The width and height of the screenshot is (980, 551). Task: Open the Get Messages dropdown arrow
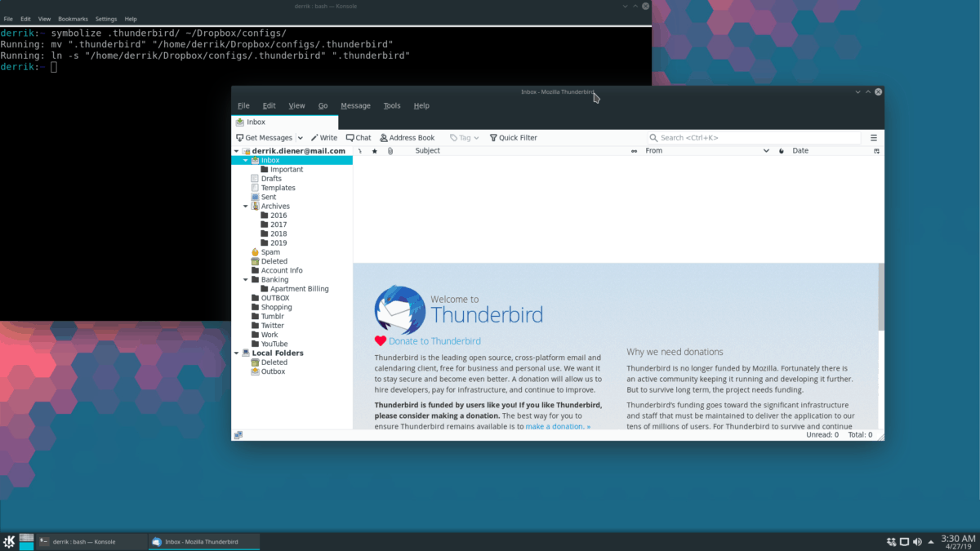300,137
